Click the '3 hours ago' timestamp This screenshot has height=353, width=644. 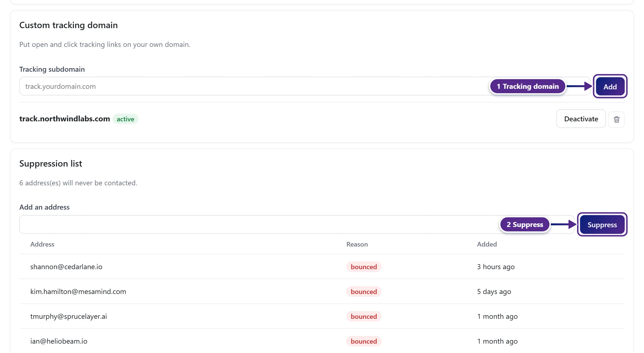pyautogui.click(x=496, y=267)
